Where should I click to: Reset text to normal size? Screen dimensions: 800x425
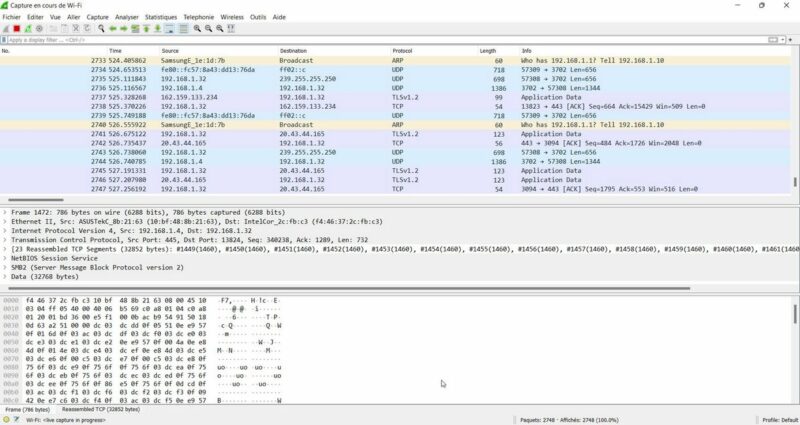click(x=219, y=29)
